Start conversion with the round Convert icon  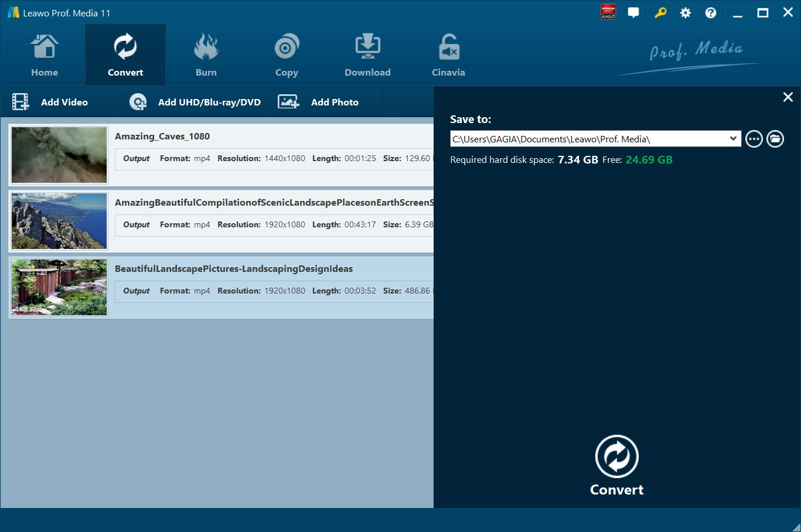[616, 456]
